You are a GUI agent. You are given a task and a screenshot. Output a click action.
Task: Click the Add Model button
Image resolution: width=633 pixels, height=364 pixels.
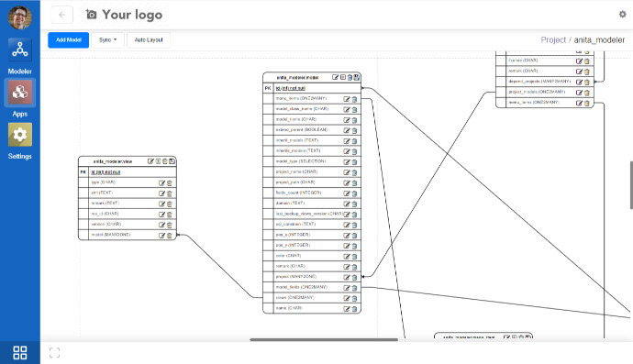(x=68, y=40)
